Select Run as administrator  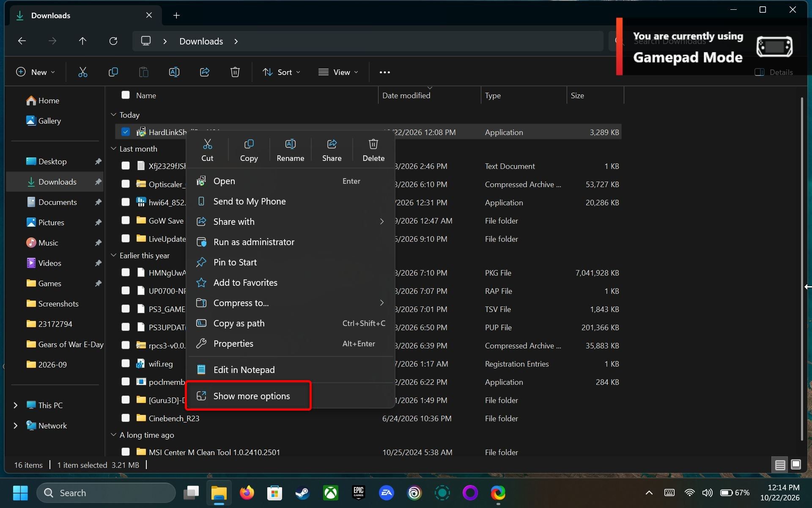[290, 242]
